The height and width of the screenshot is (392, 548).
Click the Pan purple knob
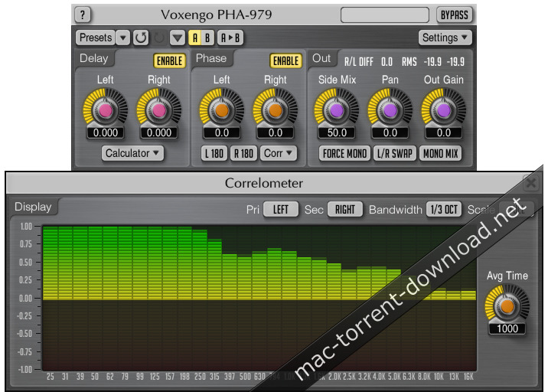[390, 110]
